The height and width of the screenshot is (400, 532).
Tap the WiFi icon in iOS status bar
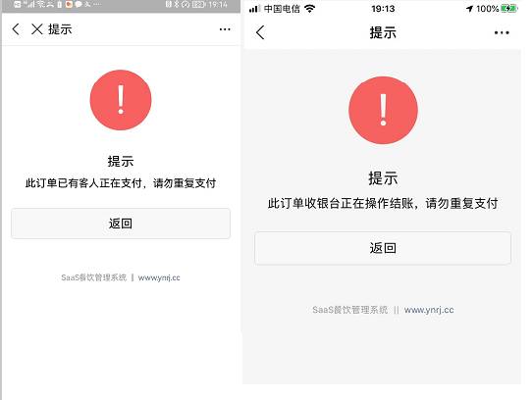click(x=309, y=9)
